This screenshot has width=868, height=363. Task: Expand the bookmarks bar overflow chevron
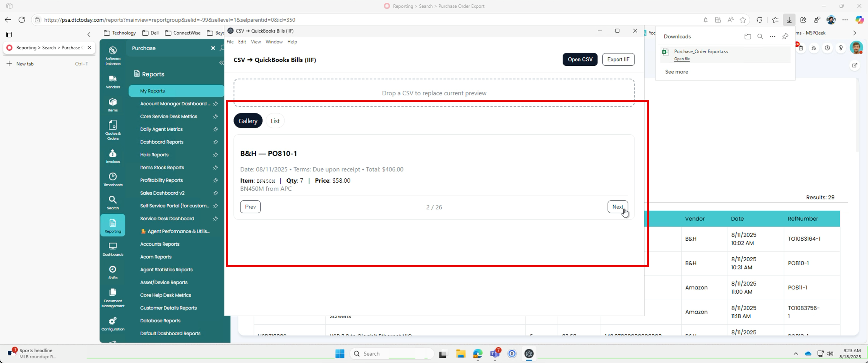[x=854, y=33]
